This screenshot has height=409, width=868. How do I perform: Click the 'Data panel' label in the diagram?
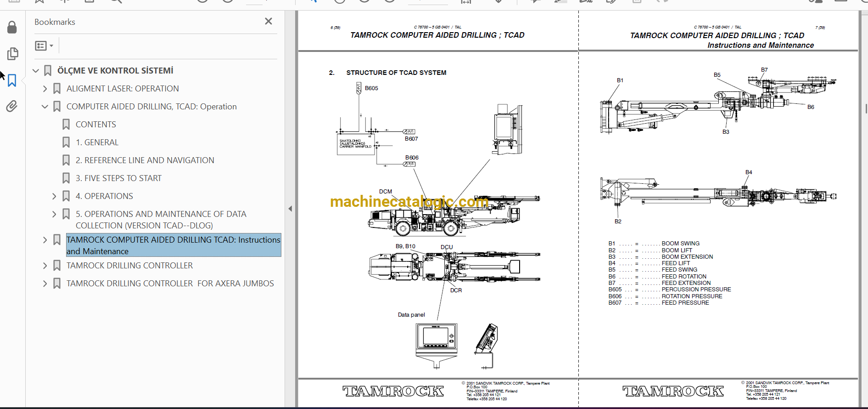[411, 315]
